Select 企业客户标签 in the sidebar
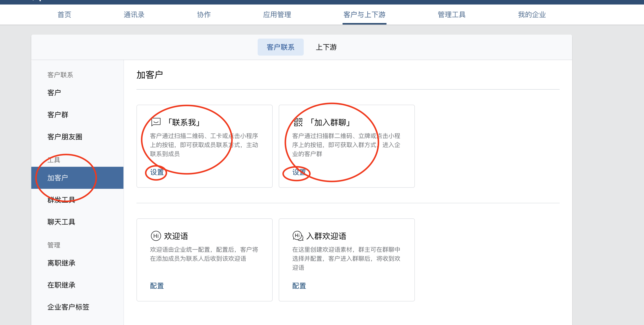The width and height of the screenshot is (644, 325). (68, 307)
